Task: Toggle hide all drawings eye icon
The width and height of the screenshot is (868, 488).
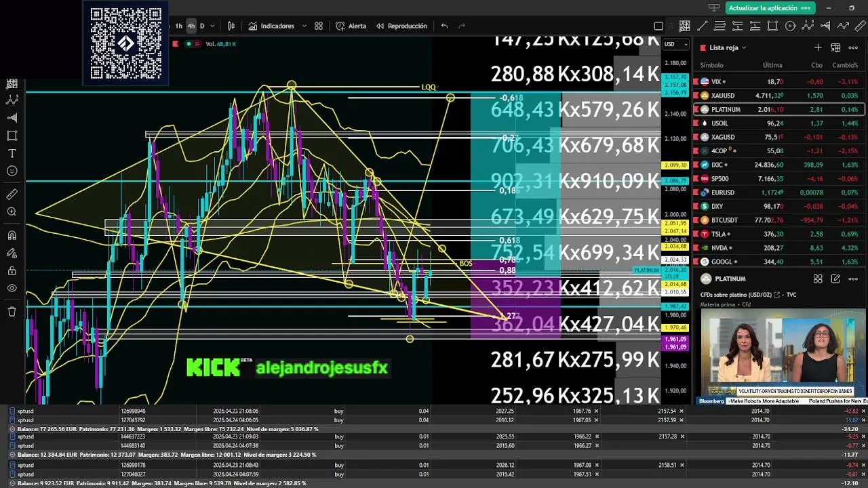Action: (x=12, y=289)
